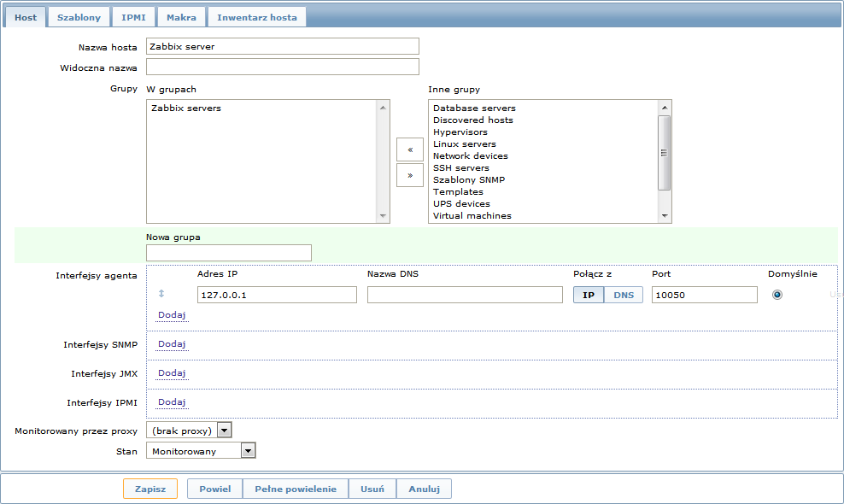
Task: Click the Port field
Action: tap(705, 295)
